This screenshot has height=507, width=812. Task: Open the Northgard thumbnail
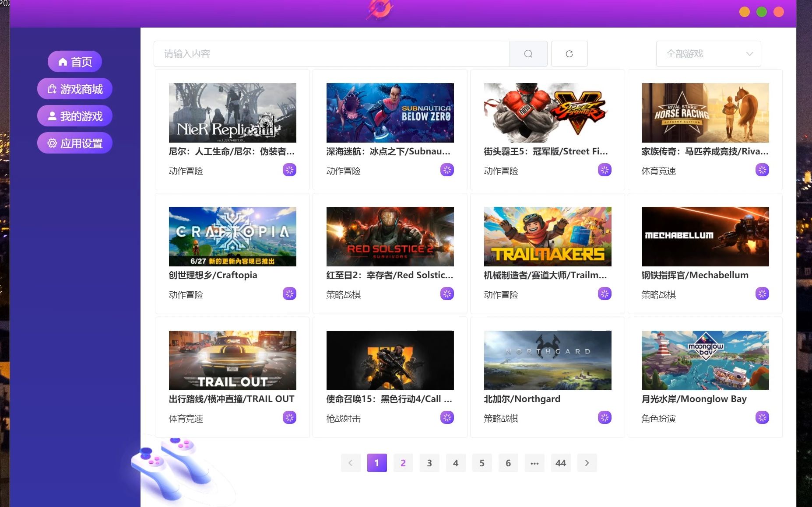pyautogui.click(x=548, y=360)
